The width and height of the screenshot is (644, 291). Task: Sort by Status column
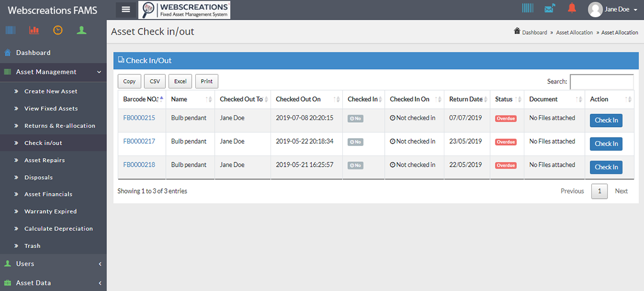pos(507,99)
